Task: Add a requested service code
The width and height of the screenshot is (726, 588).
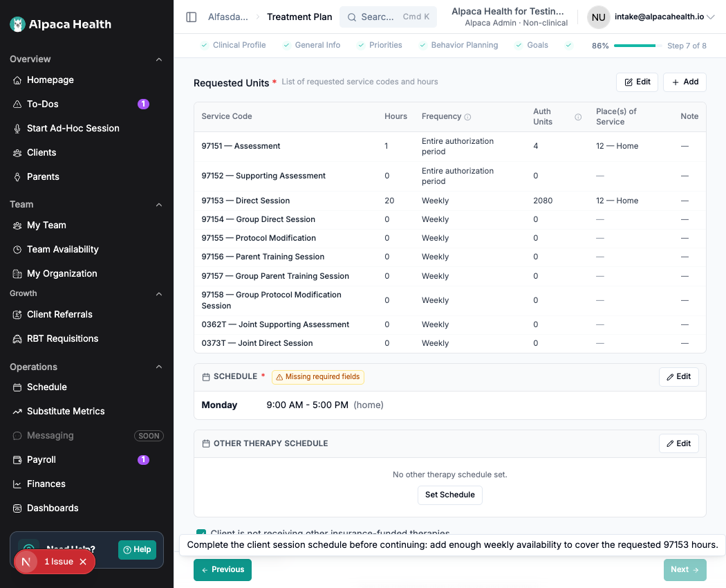Action: tap(685, 82)
